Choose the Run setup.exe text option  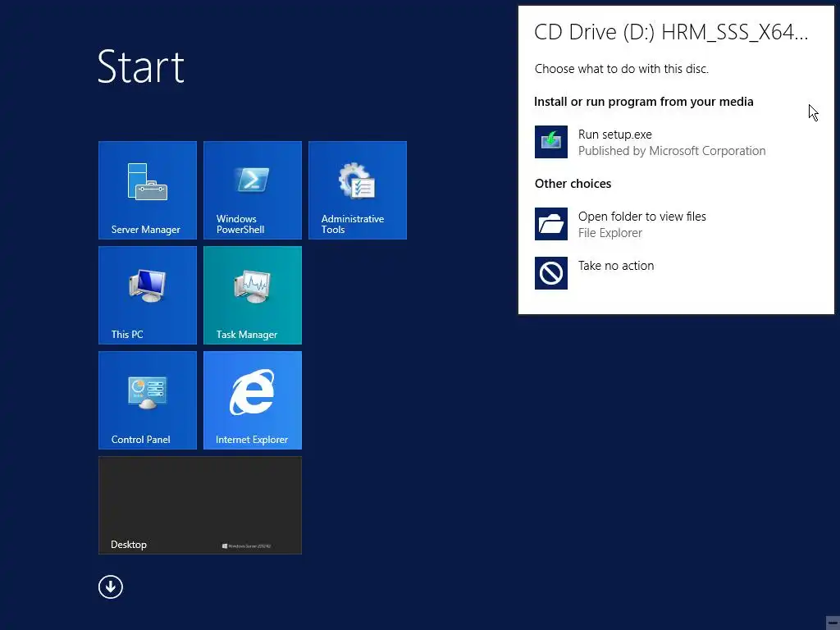click(x=615, y=135)
